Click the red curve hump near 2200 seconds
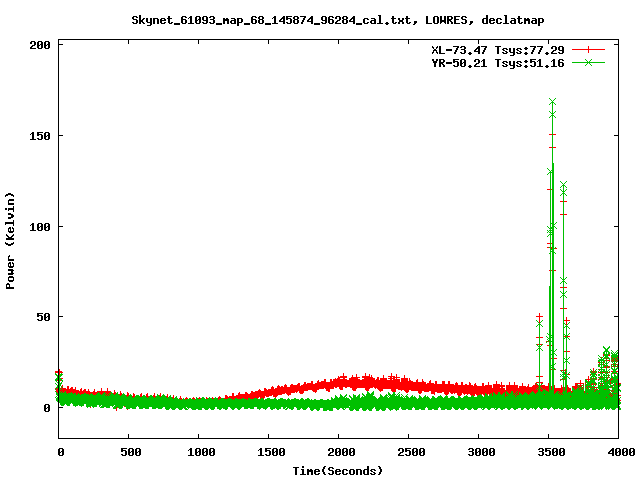This screenshot has height=480, width=640. point(368,382)
